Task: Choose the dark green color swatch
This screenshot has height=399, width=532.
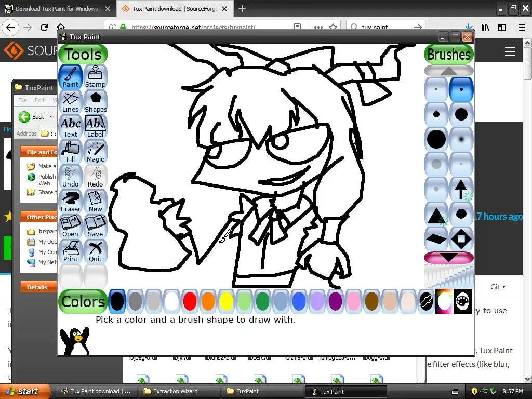Action: pyautogui.click(x=262, y=301)
